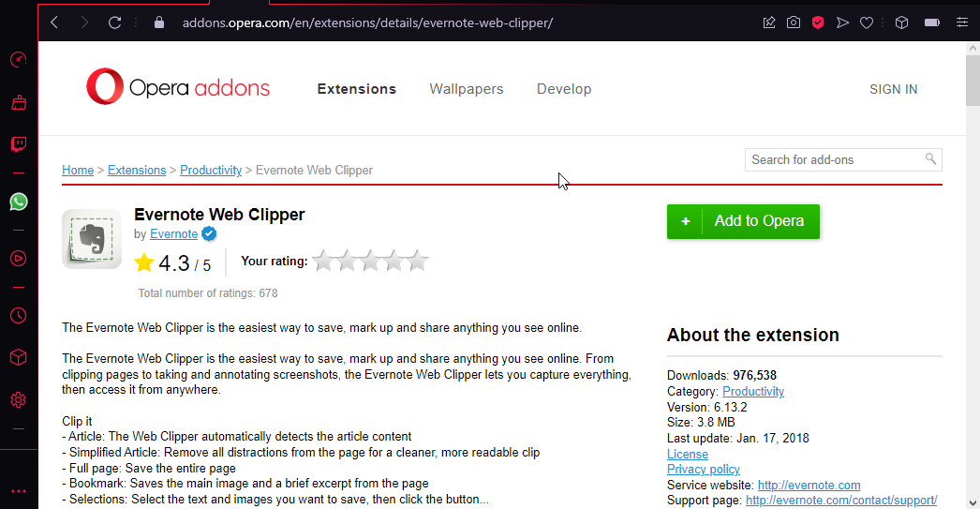The height and width of the screenshot is (509, 980).
Task: Click SIGN IN in header
Action: click(894, 89)
